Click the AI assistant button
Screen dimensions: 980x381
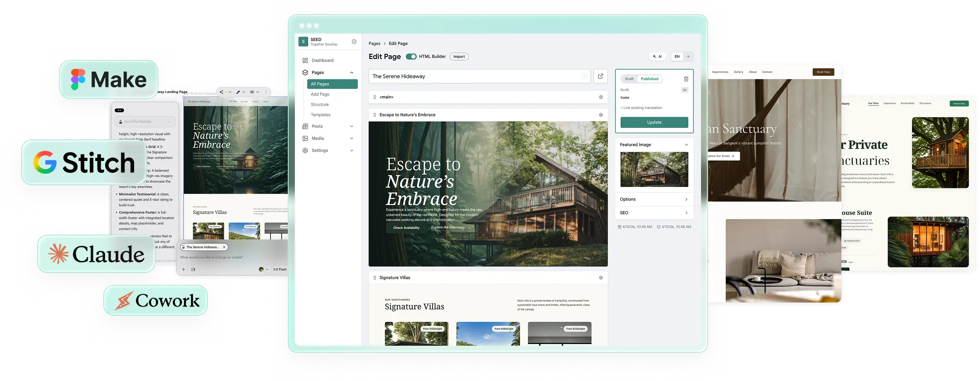(x=657, y=56)
